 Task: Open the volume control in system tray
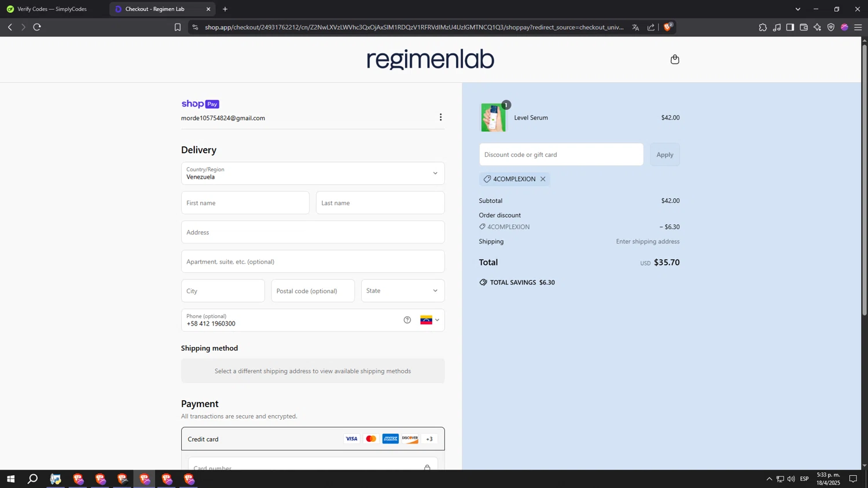791,479
